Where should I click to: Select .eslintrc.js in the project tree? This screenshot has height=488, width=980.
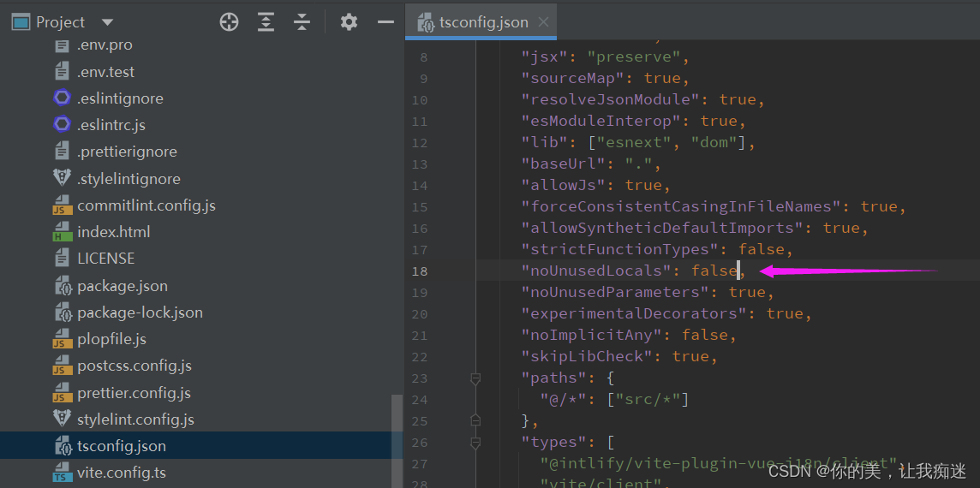coord(111,125)
